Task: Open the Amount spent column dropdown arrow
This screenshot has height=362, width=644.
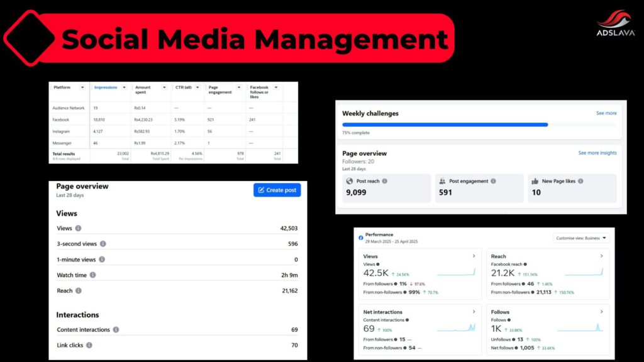Action: [164, 87]
